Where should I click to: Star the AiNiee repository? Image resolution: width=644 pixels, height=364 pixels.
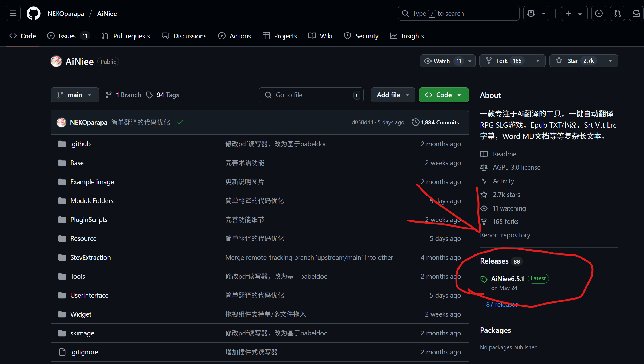(x=576, y=61)
